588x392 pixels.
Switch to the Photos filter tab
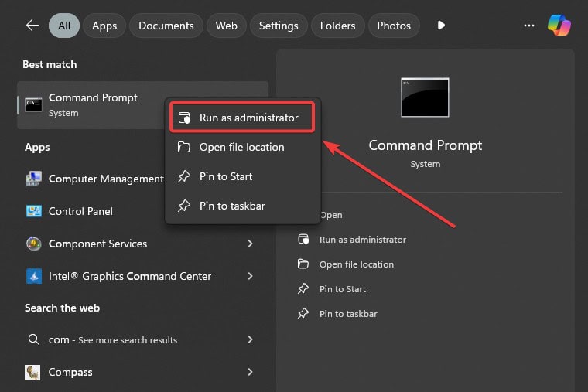pos(394,26)
